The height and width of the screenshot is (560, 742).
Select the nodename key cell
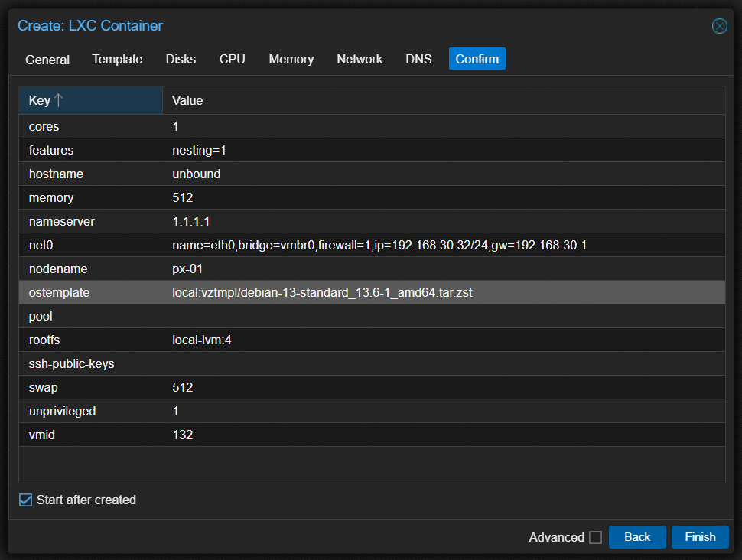pyautogui.click(x=90, y=269)
